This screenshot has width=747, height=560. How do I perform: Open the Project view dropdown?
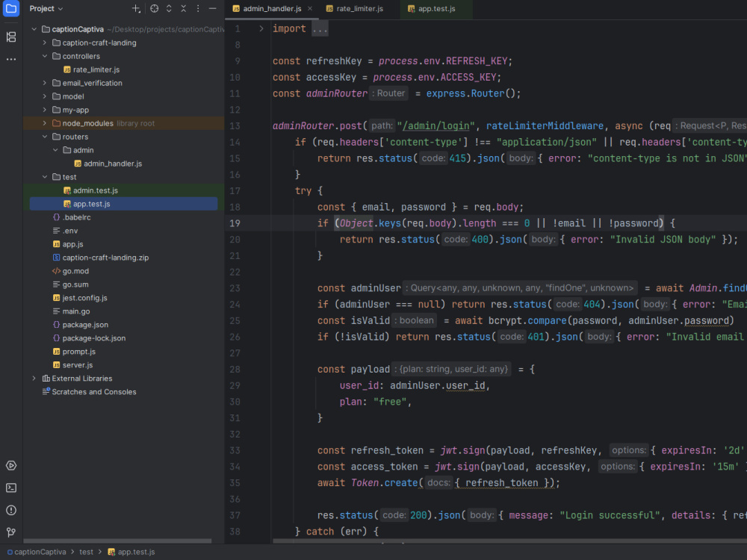tap(46, 8)
